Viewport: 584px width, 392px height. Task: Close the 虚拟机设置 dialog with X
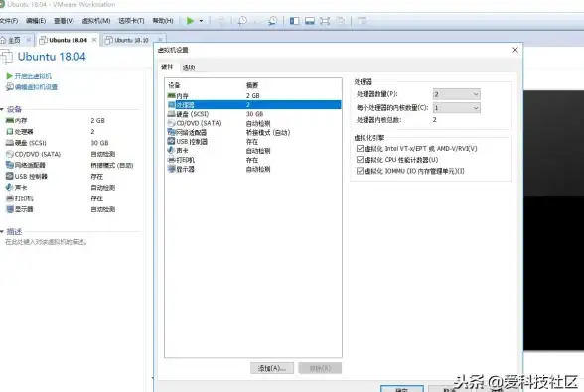[515, 50]
